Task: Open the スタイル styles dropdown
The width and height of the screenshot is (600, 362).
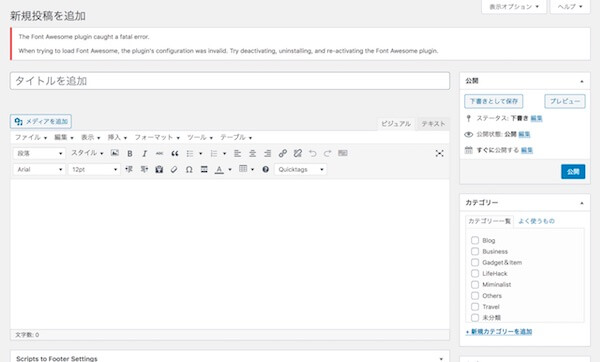Action: 87,153
